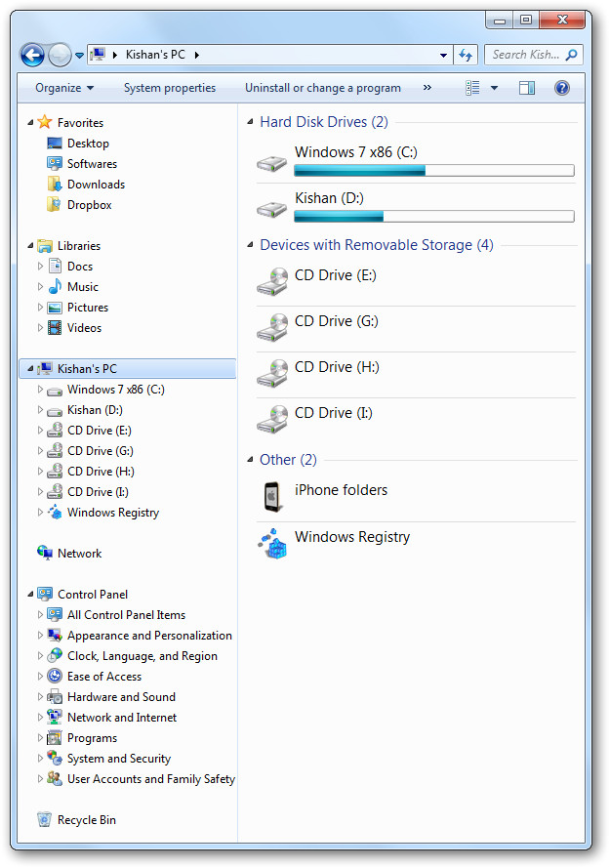Open User Accounts and Family Safety
Screen dimensions: 610x868
coord(151,779)
